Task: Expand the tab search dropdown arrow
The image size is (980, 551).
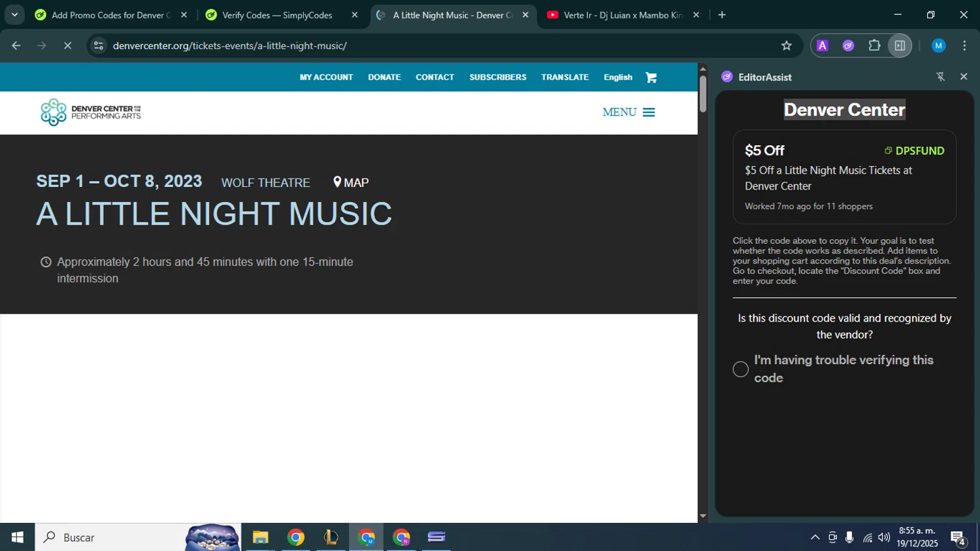Action: click(x=14, y=15)
